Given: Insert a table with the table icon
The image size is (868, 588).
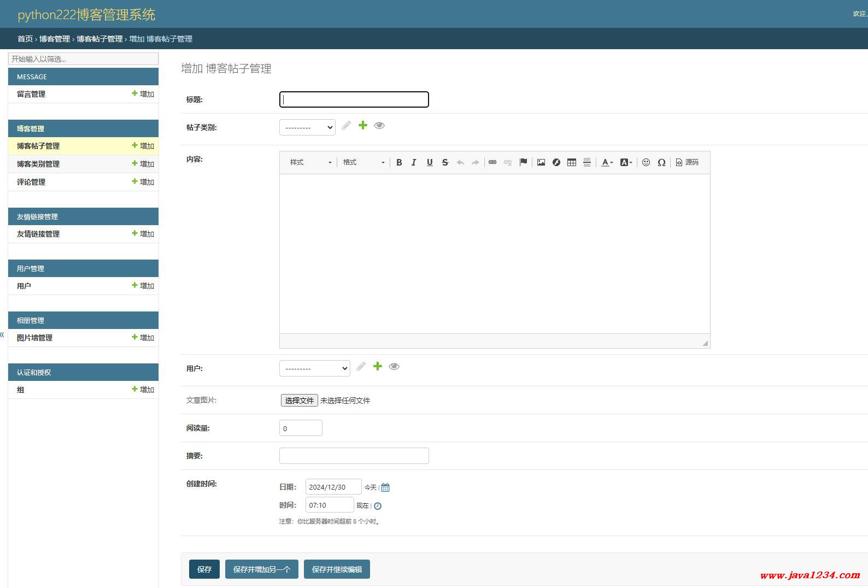Looking at the screenshot, I should point(572,162).
